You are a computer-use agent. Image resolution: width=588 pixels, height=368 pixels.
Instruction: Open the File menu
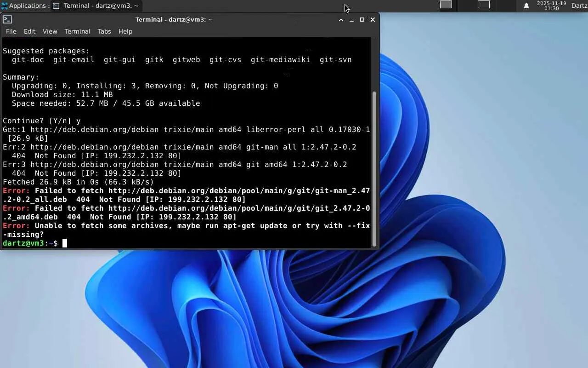(11, 31)
